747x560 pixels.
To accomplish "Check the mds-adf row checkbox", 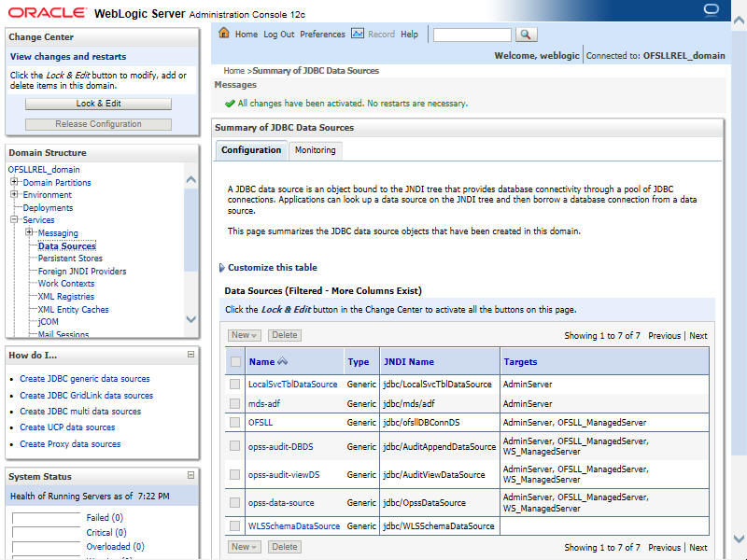I will 235,403.
